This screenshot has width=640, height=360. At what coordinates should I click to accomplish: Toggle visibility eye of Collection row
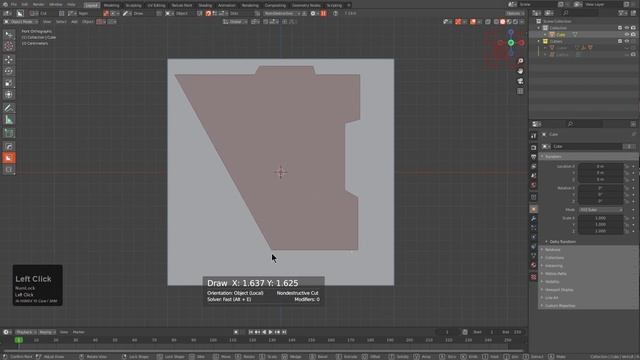click(627, 28)
